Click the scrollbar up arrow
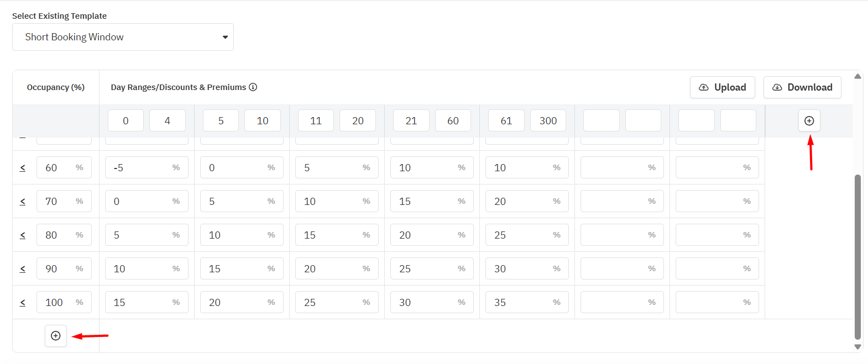868x364 pixels. click(857, 76)
